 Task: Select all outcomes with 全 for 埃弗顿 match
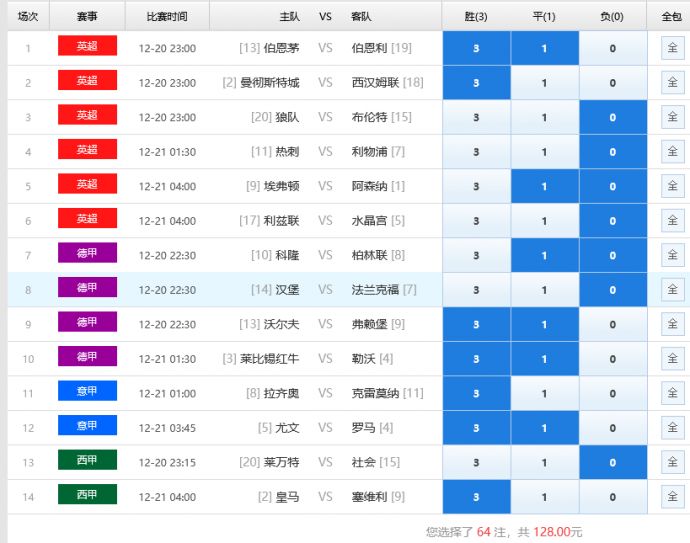(x=672, y=186)
